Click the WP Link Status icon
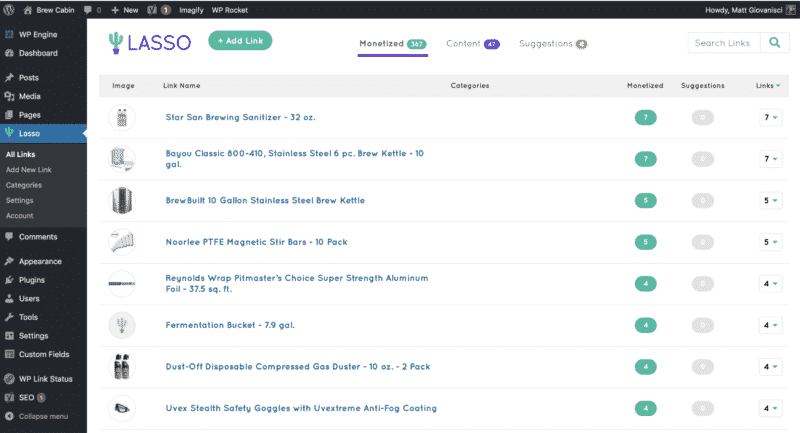Image resolution: width=800 pixels, height=433 pixels. [x=9, y=379]
